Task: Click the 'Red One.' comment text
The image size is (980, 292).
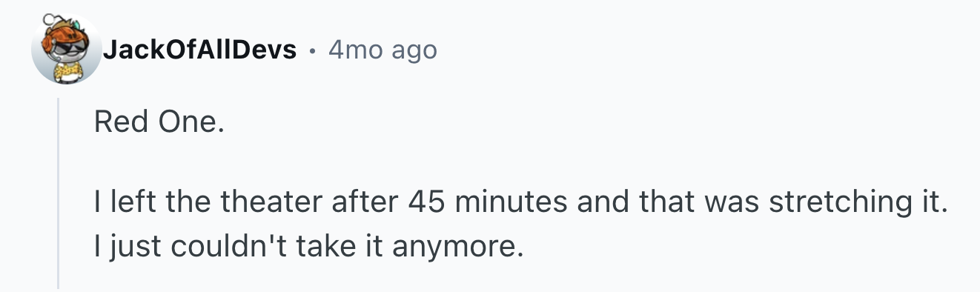Action: 158,122
